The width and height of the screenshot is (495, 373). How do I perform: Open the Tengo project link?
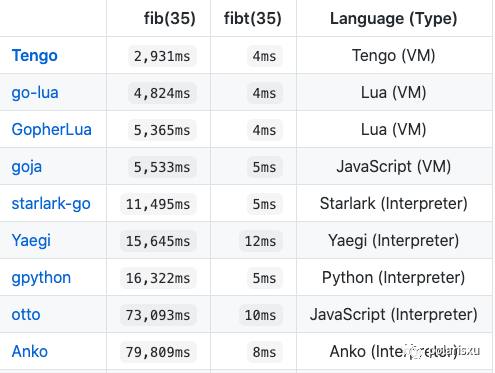(35, 56)
